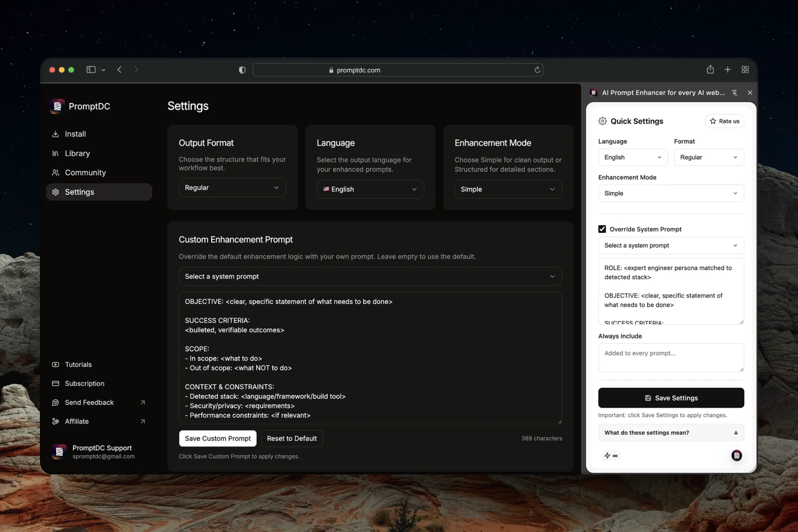This screenshot has height=532, width=798.
Task: Click the Rate us button
Action: [x=724, y=121]
